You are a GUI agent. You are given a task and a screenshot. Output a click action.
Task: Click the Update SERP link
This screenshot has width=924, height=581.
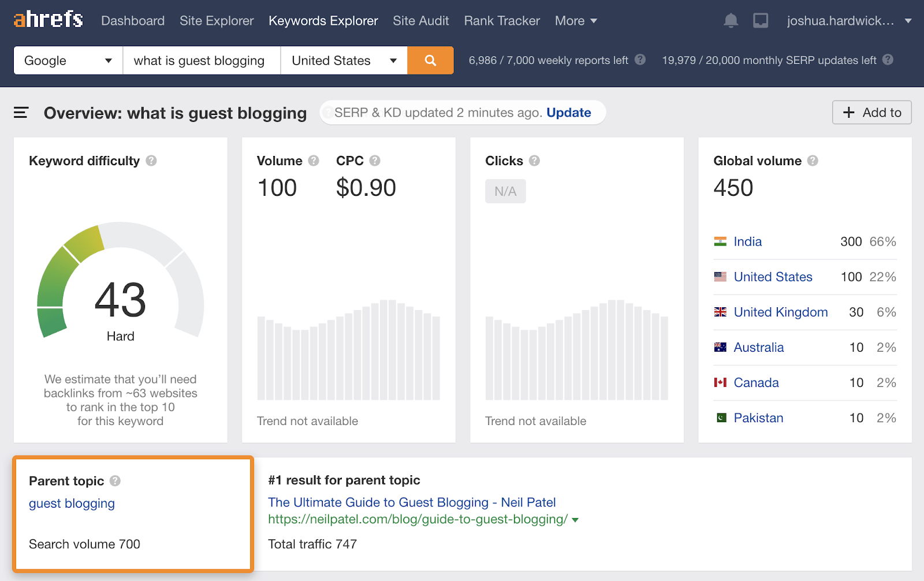[x=568, y=113]
